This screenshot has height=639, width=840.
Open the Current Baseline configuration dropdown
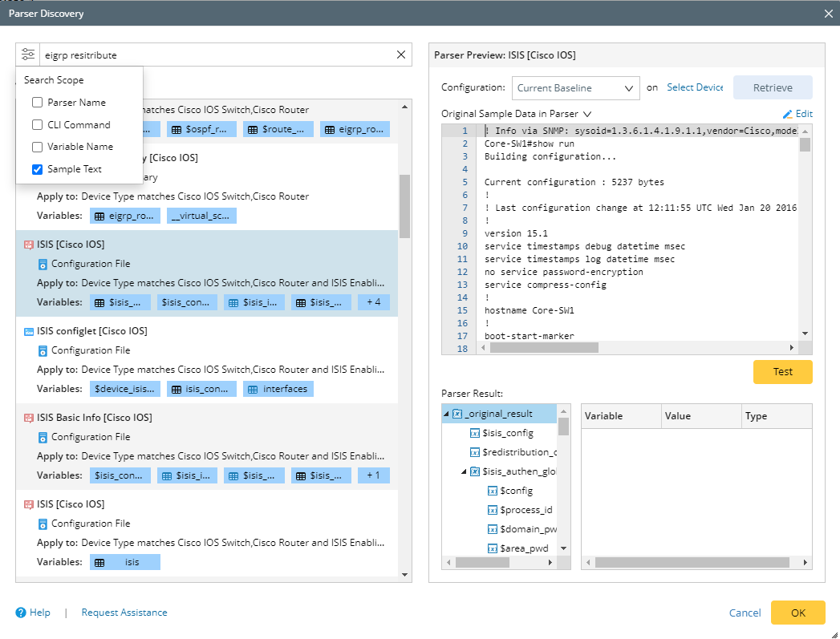tap(575, 88)
